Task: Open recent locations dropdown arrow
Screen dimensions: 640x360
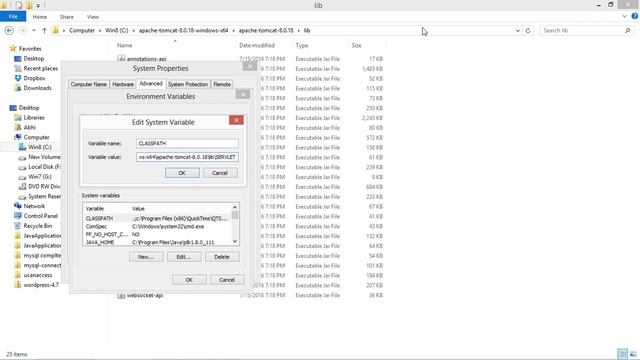Action: click(34, 31)
